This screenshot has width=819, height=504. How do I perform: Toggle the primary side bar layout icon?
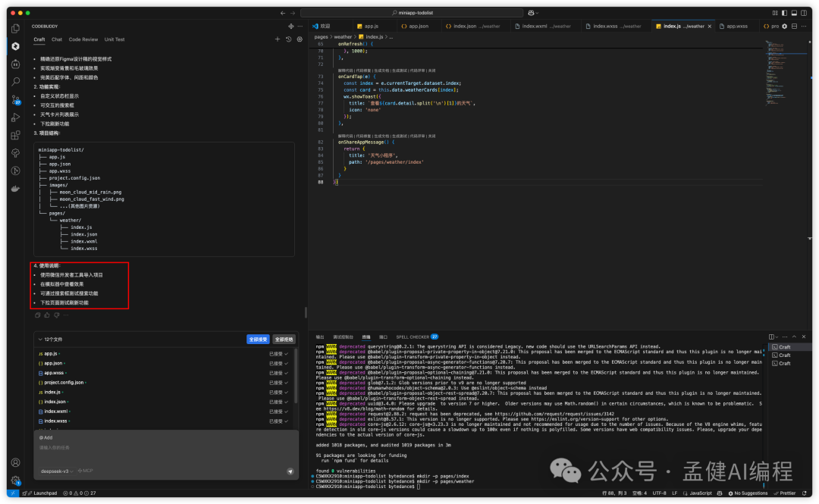pos(785,13)
